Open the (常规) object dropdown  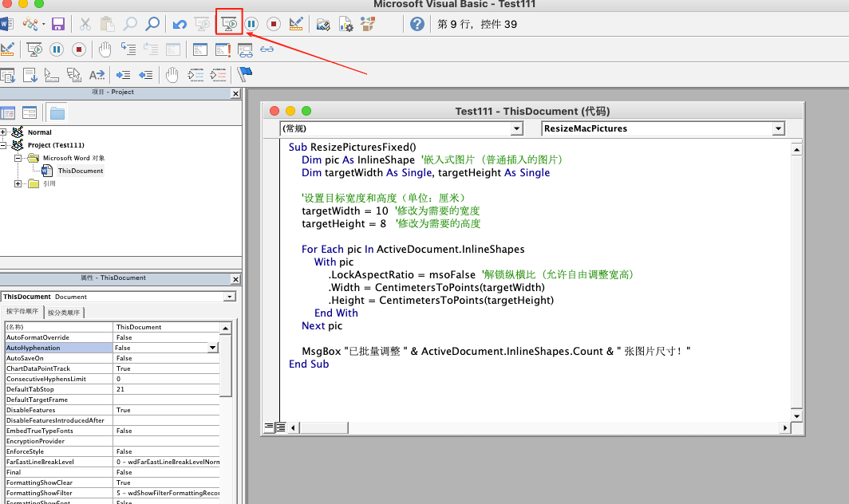point(516,128)
